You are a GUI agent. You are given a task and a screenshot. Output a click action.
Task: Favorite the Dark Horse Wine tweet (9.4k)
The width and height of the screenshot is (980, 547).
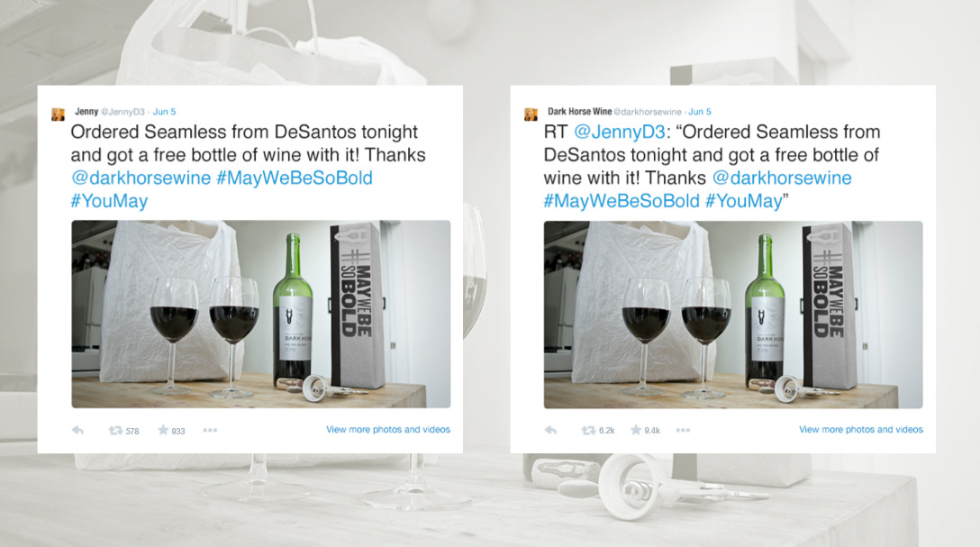[636, 430]
